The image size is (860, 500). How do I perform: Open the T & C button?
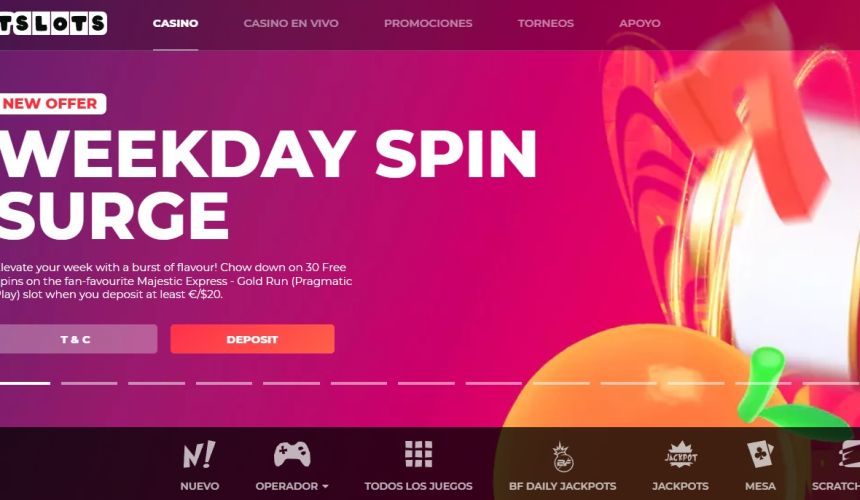click(x=78, y=339)
